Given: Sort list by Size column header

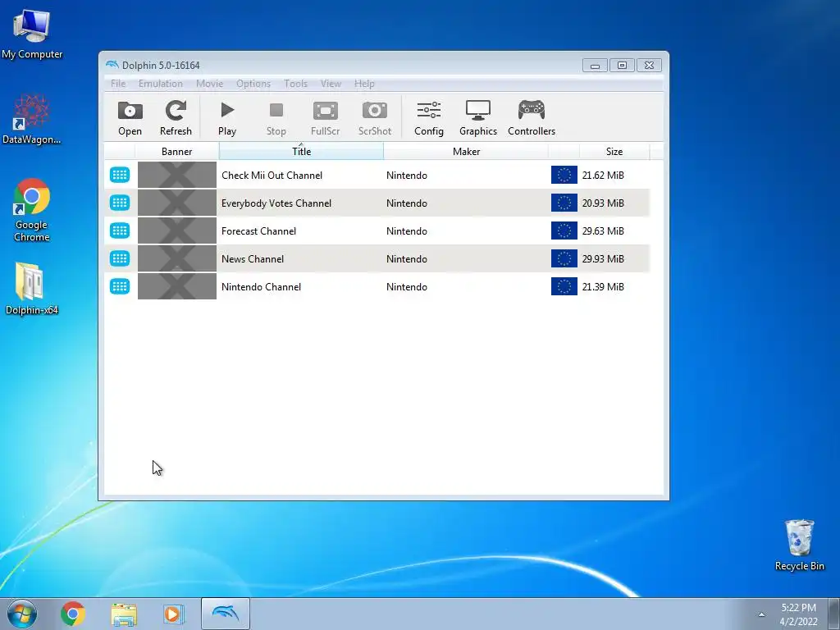Looking at the screenshot, I should pyautogui.click(x=614, y=152).
